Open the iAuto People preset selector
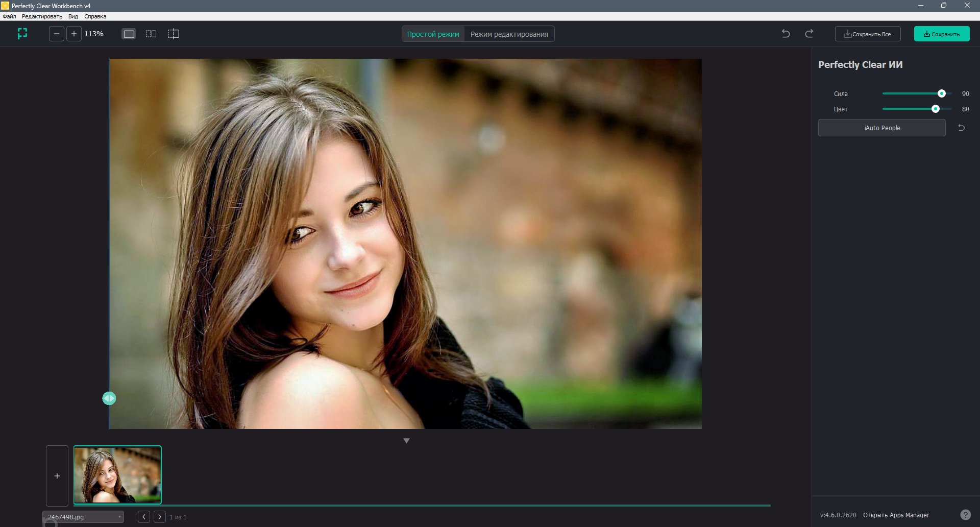980x527 pixels. [x=882, y=128]
